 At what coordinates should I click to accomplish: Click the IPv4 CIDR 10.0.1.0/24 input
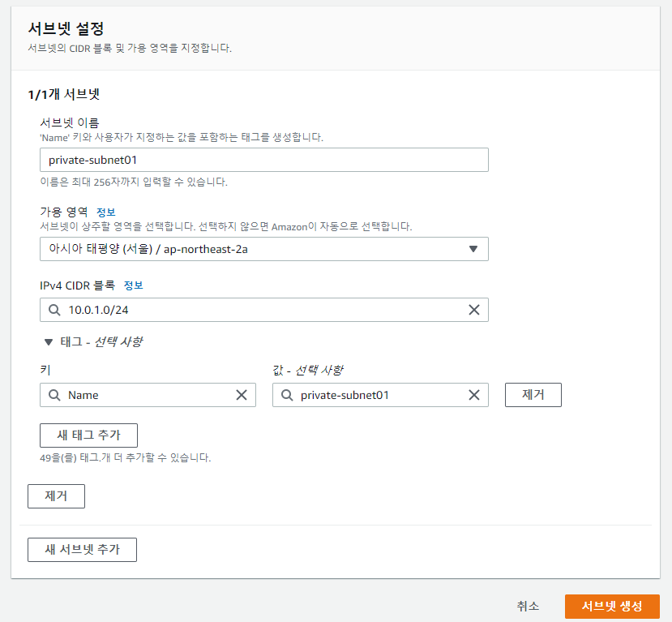(264, 310)
